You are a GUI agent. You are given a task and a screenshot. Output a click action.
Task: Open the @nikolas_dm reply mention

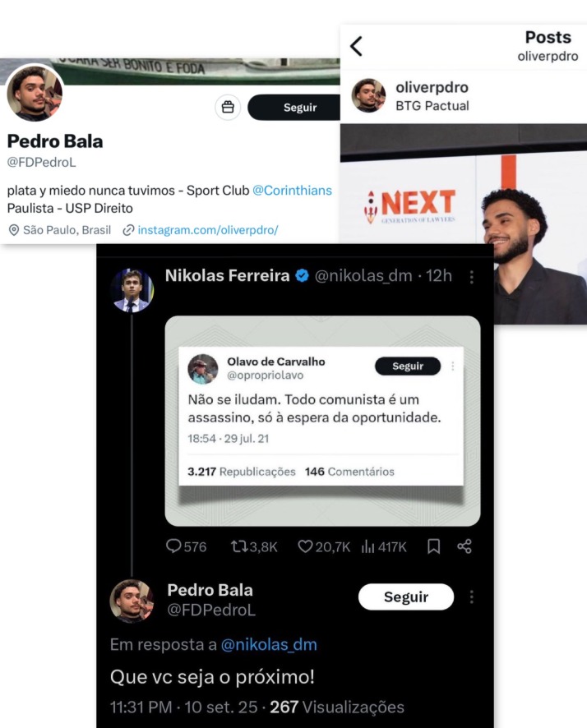269,645
